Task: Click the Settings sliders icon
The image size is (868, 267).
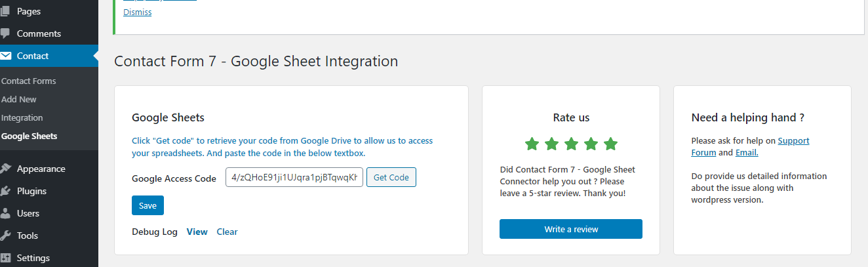Action: 5,258
